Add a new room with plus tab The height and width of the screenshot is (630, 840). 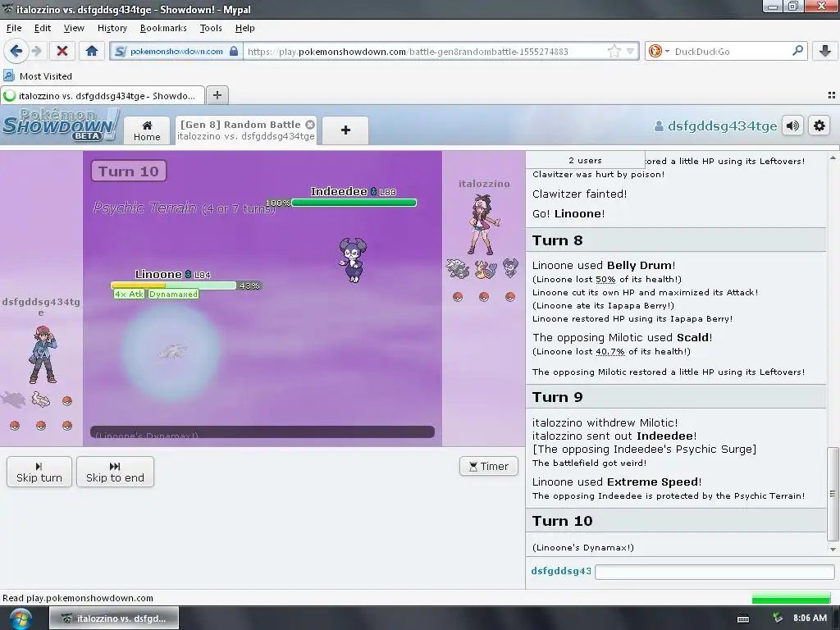(345, 130)
